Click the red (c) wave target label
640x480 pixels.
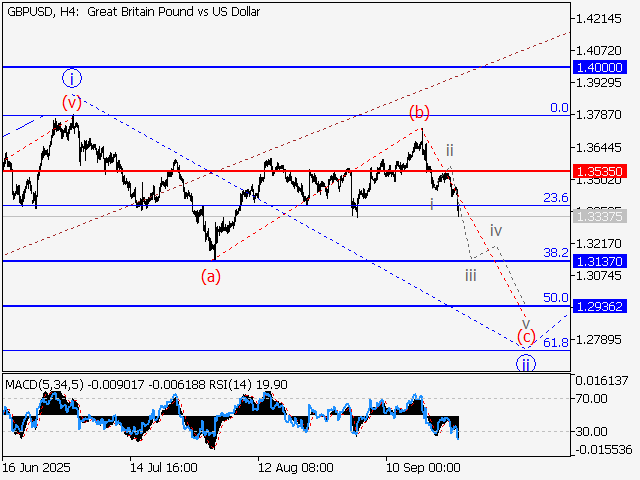click(526, 335)
